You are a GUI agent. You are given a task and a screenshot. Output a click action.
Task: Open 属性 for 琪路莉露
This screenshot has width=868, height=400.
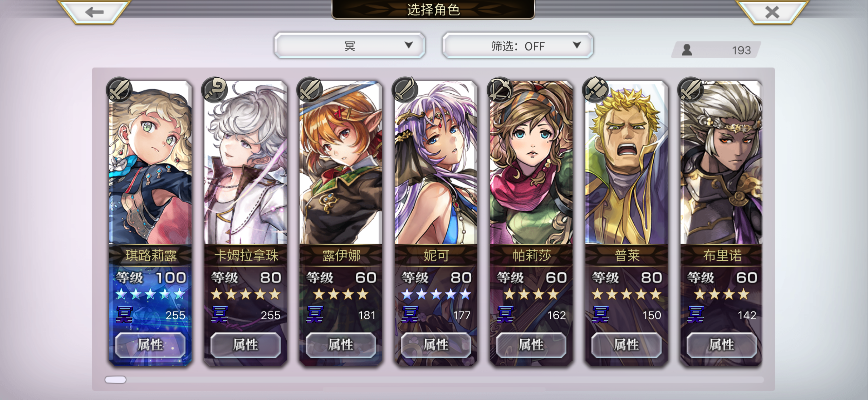click(150, 345)
